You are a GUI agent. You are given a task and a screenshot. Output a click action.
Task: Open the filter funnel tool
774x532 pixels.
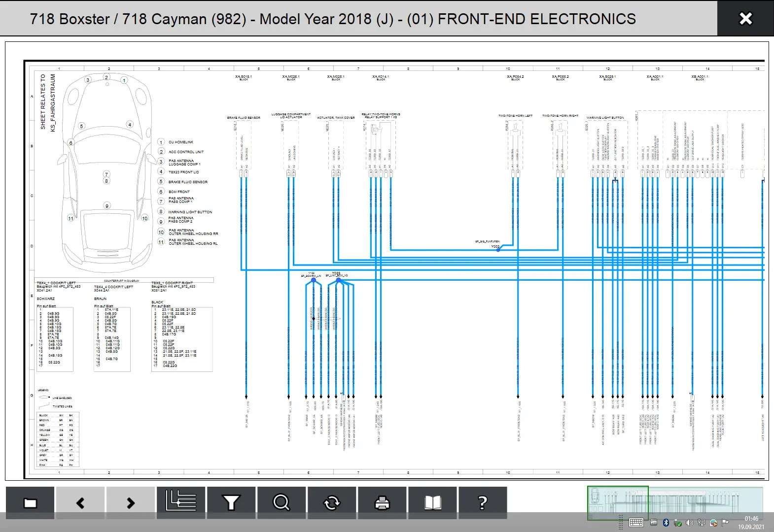tap(231, 503)
